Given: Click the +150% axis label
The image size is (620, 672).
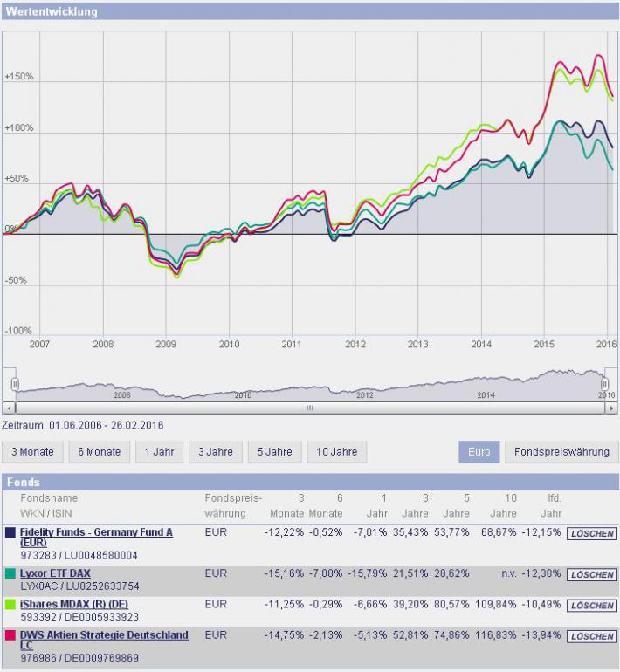Looking at the screenshot, I should tap(19, 77).
